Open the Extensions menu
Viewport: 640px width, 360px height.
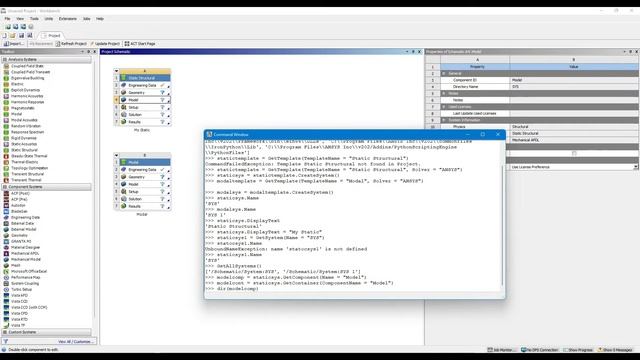coord(68,19)
